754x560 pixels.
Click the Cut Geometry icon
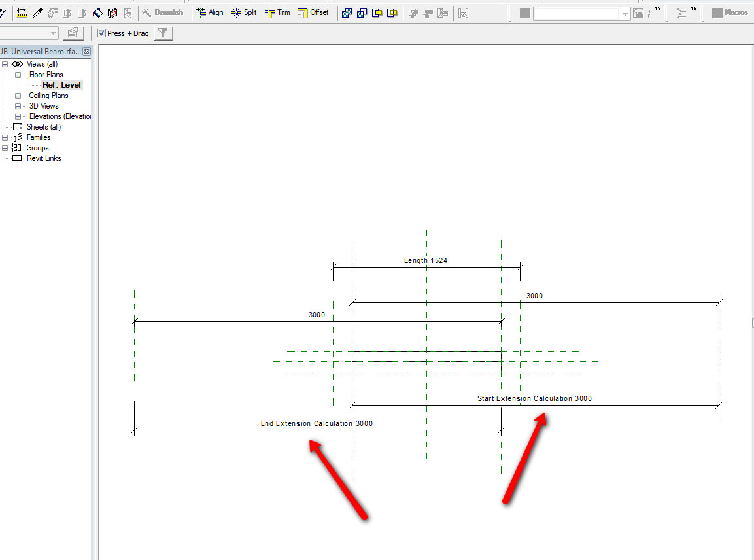point(377,13)
